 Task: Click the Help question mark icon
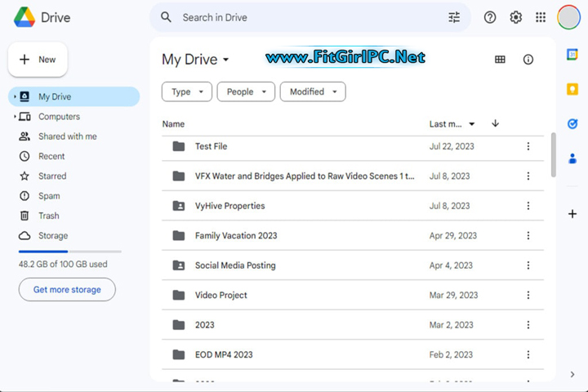(490, 17)
